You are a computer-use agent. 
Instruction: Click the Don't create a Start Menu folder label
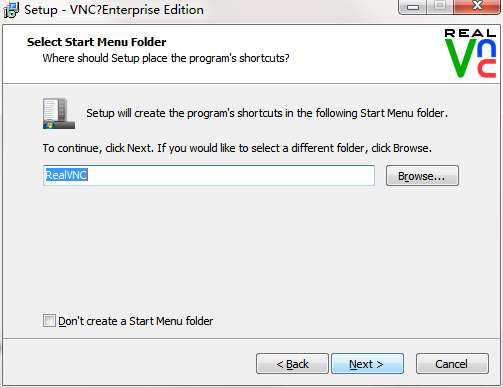pos(136,321)
